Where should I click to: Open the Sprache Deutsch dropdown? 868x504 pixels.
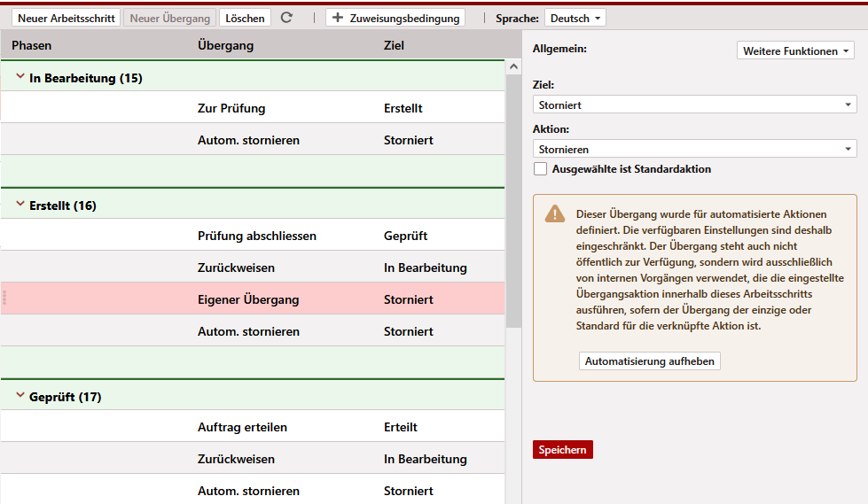click(575, 18)
